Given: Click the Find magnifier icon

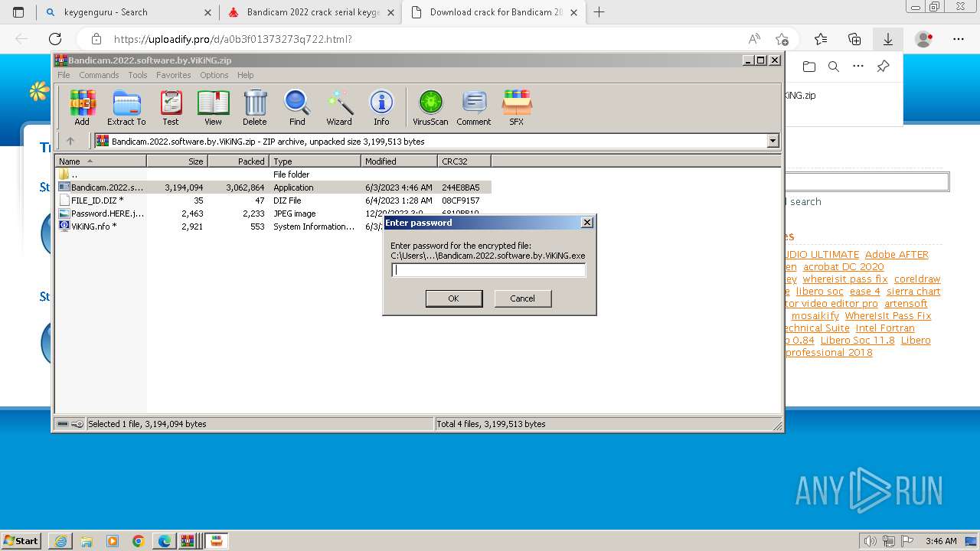Looking at the screenshot, I should (297, 108).
